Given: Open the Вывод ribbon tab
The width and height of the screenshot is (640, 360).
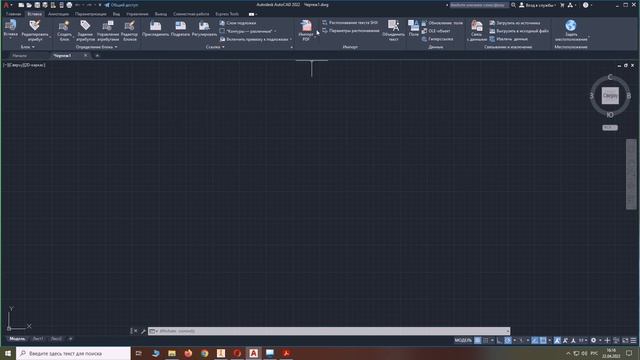Looking at the screenshot, I should click(x=161, y=14).
